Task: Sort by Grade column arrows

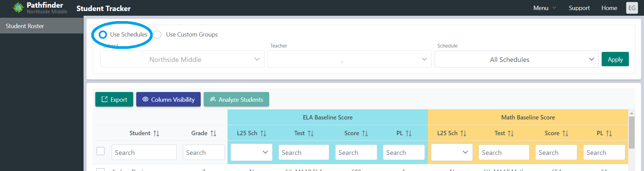Action: coord(213,134)
